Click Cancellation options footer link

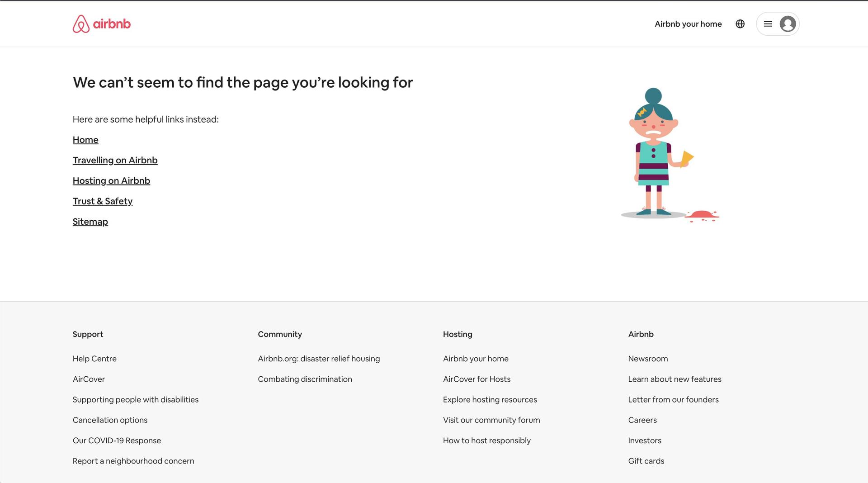click(x=110, y=420)
